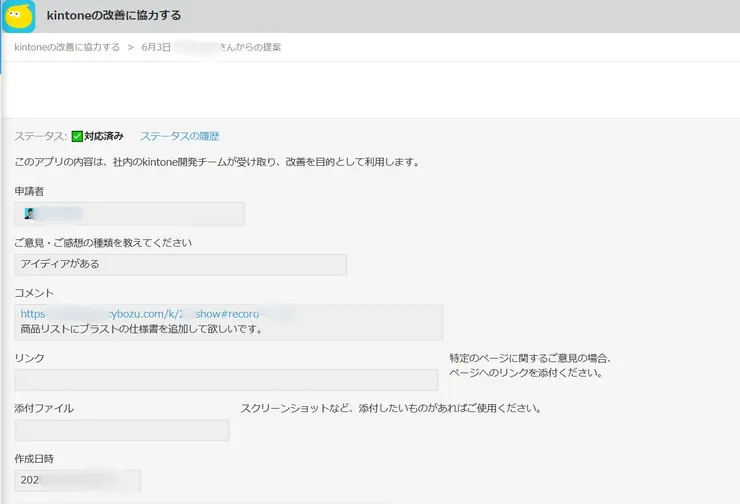The image size is (740, 504).
Task: Click the app description about kintone開発チーム
Action: (x=217, y=161)
